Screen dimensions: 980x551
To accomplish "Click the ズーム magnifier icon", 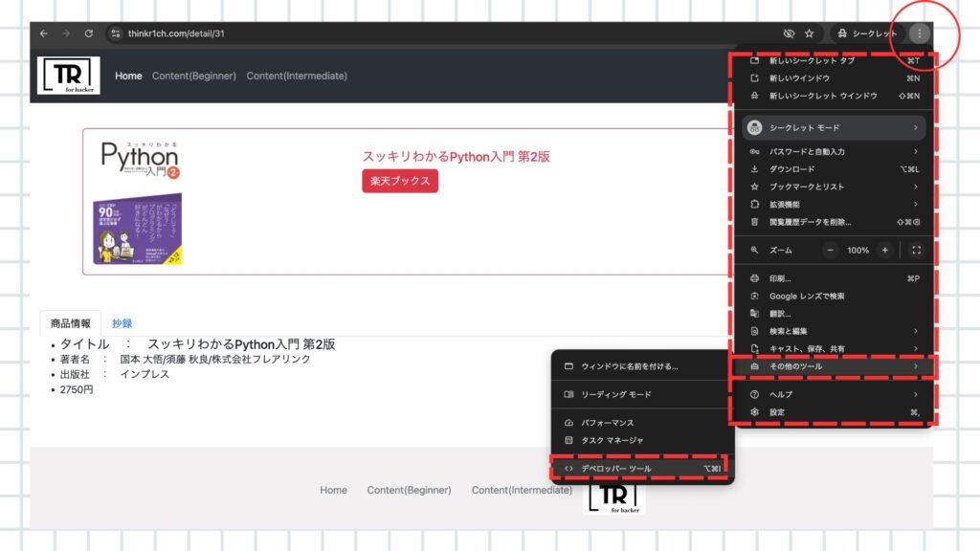I will (x=754, y=250).
